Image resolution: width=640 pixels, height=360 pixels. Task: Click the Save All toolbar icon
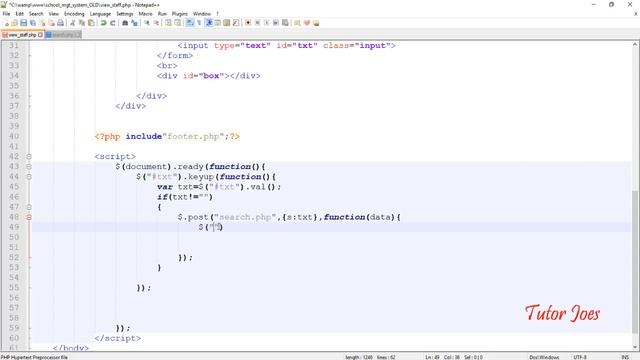click(x=33, y=23)
